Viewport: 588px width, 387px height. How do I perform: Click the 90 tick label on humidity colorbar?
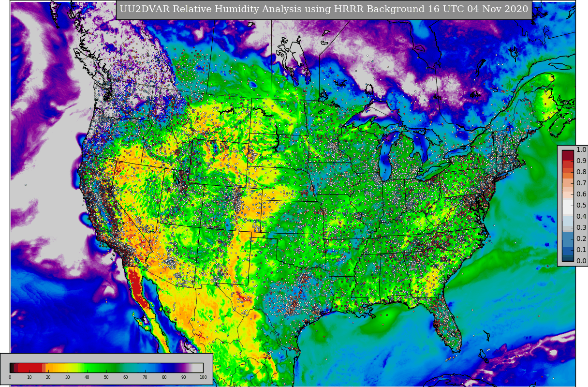click(184, 377)
